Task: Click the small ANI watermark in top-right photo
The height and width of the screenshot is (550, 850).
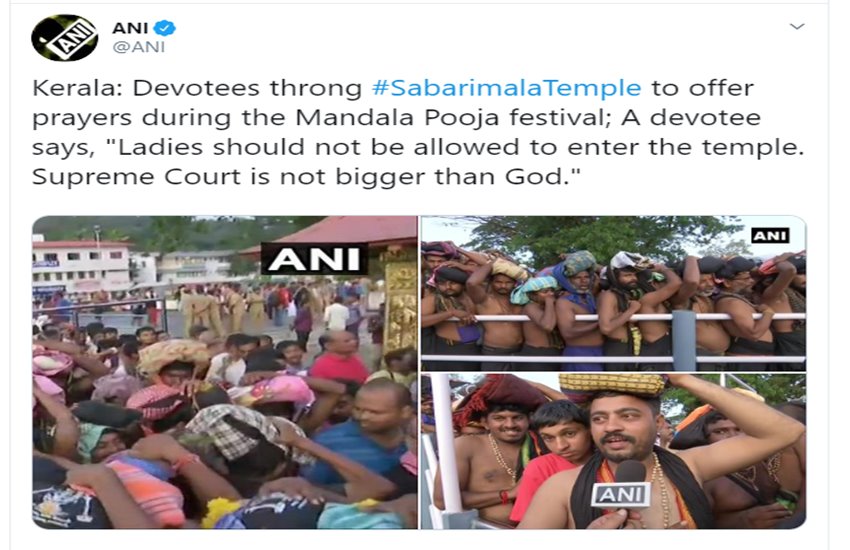Action: click(770, 235)
